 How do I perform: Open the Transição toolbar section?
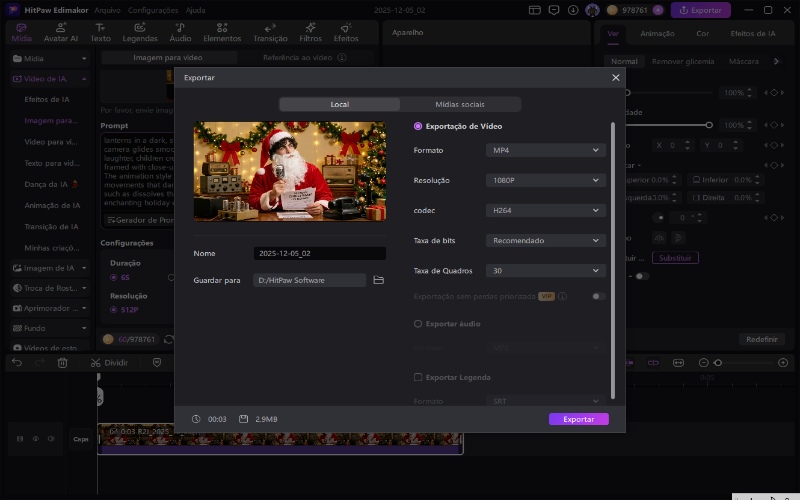[x=270, y=32]
